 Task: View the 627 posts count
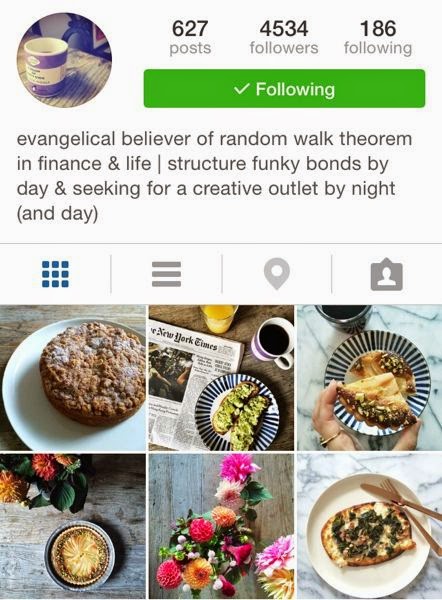tap(190, 38)
